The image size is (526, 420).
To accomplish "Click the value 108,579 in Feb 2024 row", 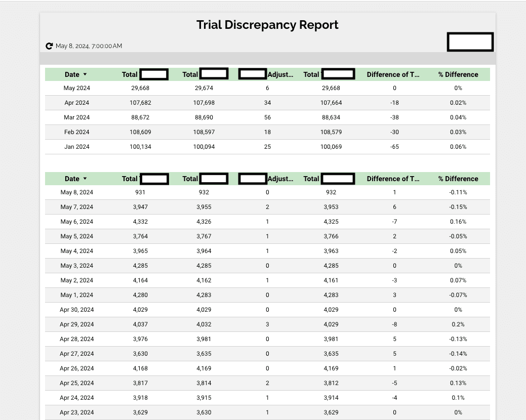I will coord(331,132).
